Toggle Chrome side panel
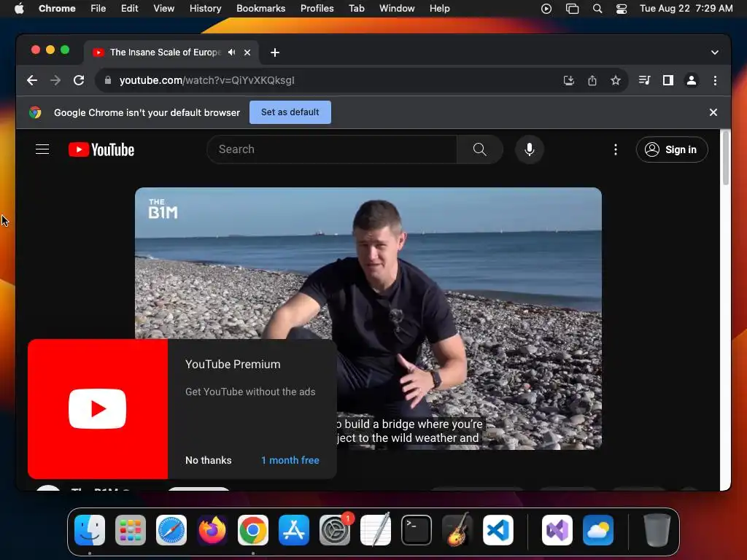Screen dimensions: 747x560 (x=668, y=80)
